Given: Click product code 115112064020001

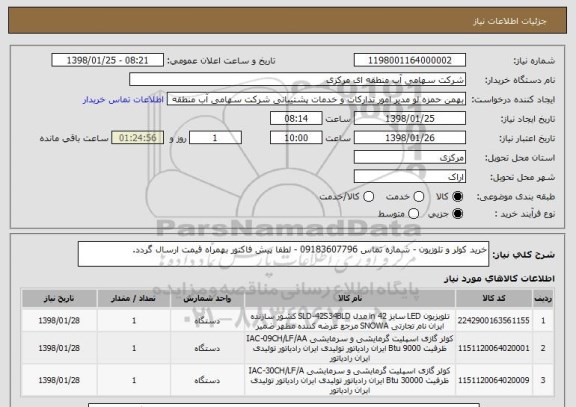Looking at the screenshot, I should click(x=494, y=348).
